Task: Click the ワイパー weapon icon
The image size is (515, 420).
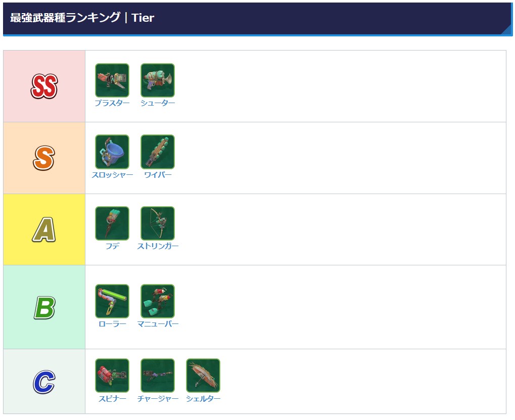Action: coord(158,152)
